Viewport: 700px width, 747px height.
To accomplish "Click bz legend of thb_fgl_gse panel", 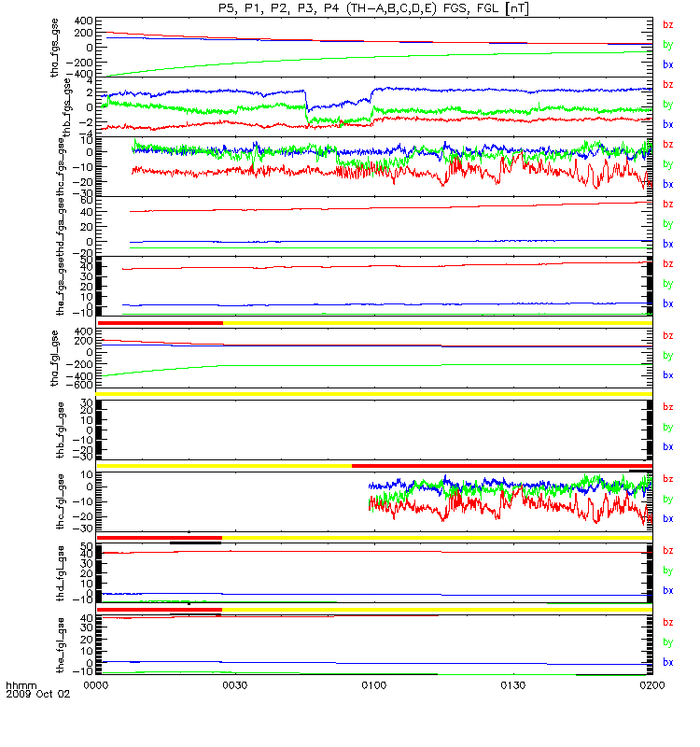I will (668, 407).
